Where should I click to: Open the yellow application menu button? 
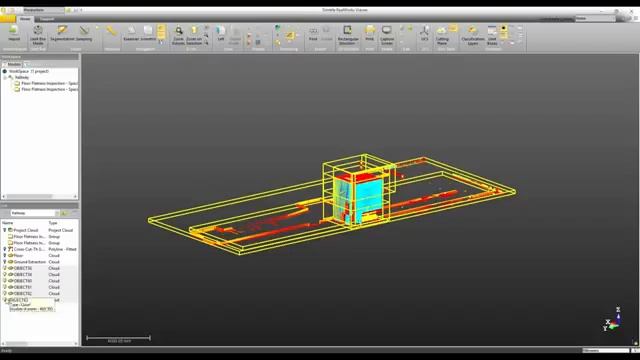[x=8, y=19]
